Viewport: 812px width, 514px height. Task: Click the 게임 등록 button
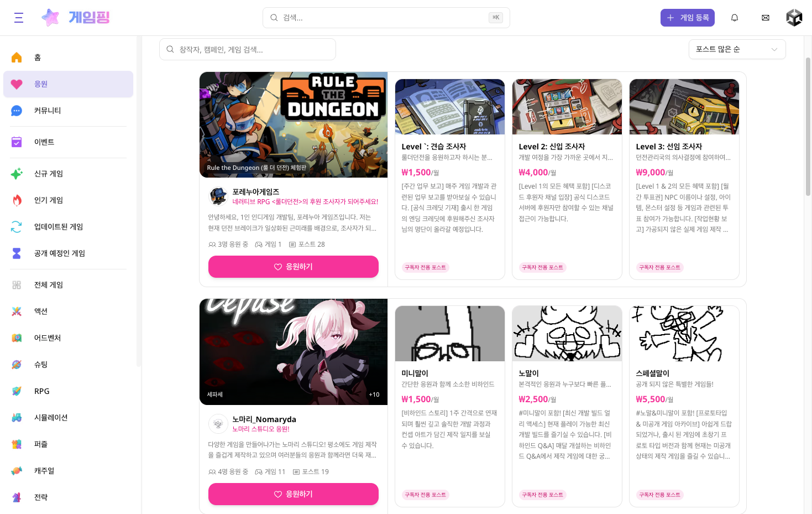point(687,17)
